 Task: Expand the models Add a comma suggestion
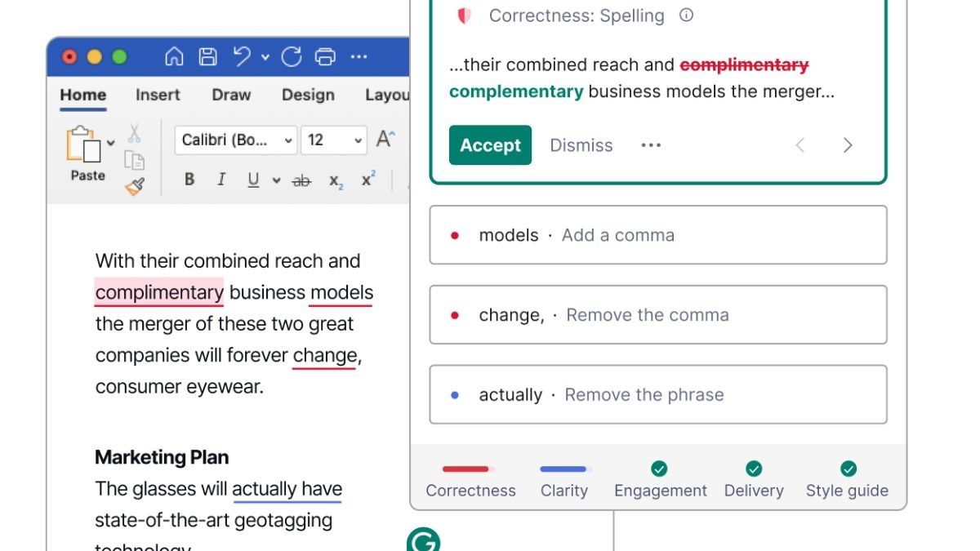(658, 235)
